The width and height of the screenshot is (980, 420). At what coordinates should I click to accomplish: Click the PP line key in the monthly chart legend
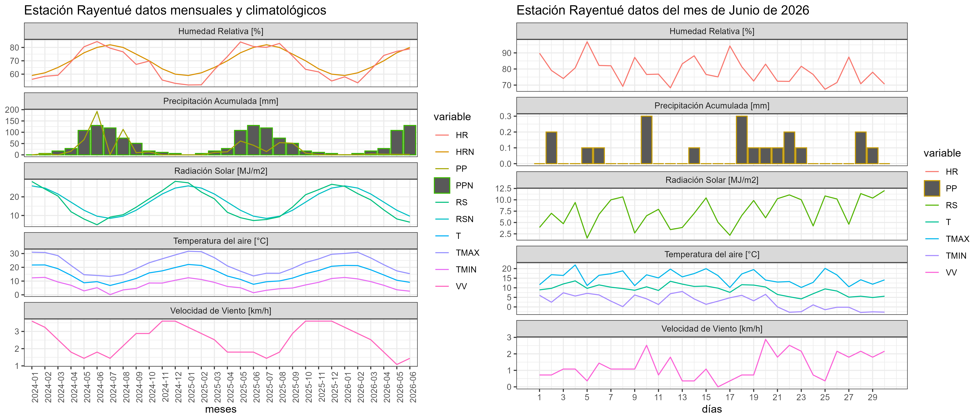(x=442, y=169)
